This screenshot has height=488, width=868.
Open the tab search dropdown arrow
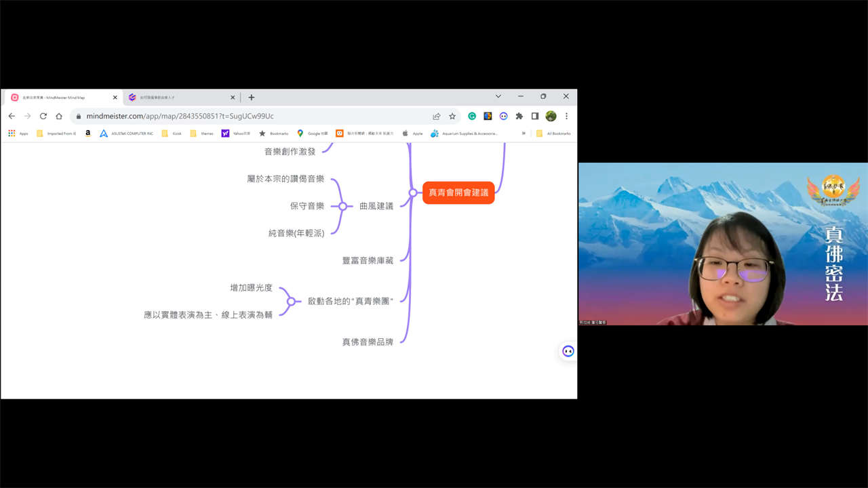[x=498, y=97]
